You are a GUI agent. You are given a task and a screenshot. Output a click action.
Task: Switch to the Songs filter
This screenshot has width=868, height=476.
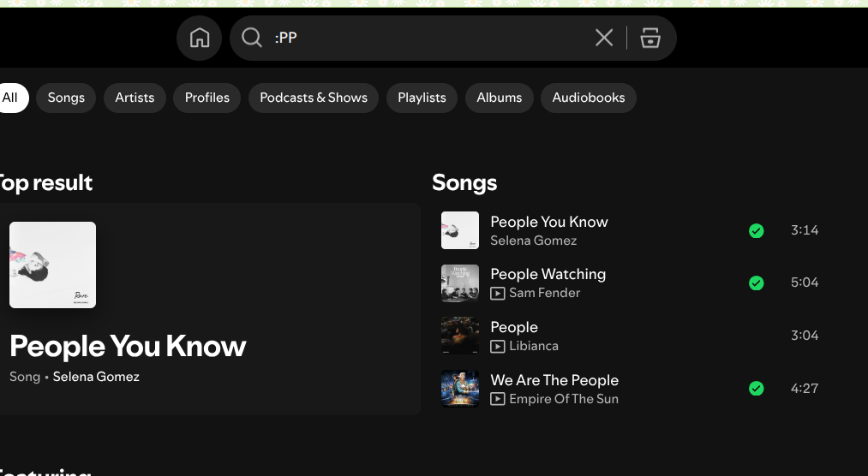66,98
